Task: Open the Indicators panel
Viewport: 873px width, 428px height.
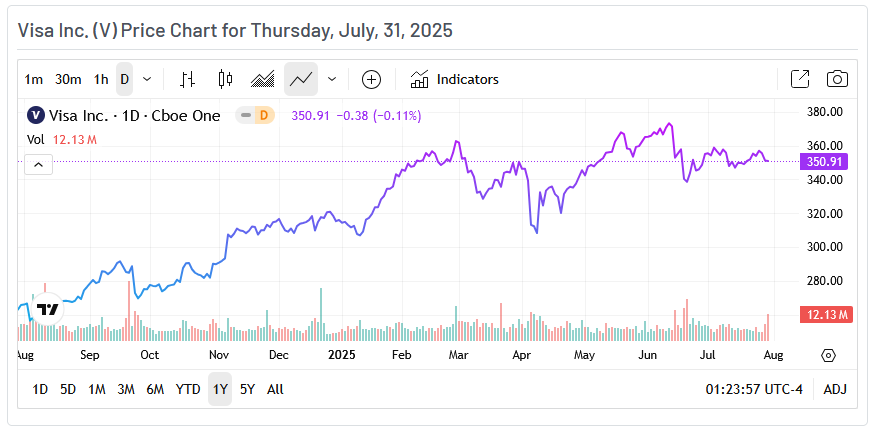Action: coord(454,79)
